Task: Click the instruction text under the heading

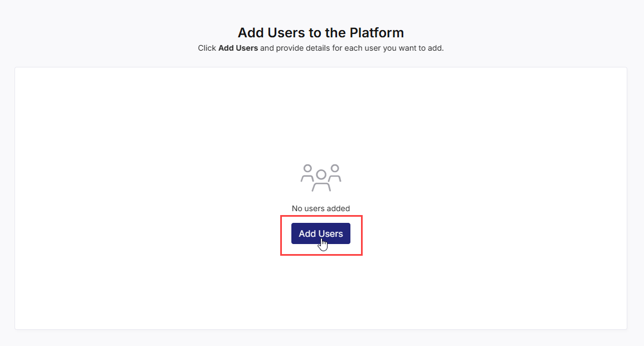Action: point(321,48)
